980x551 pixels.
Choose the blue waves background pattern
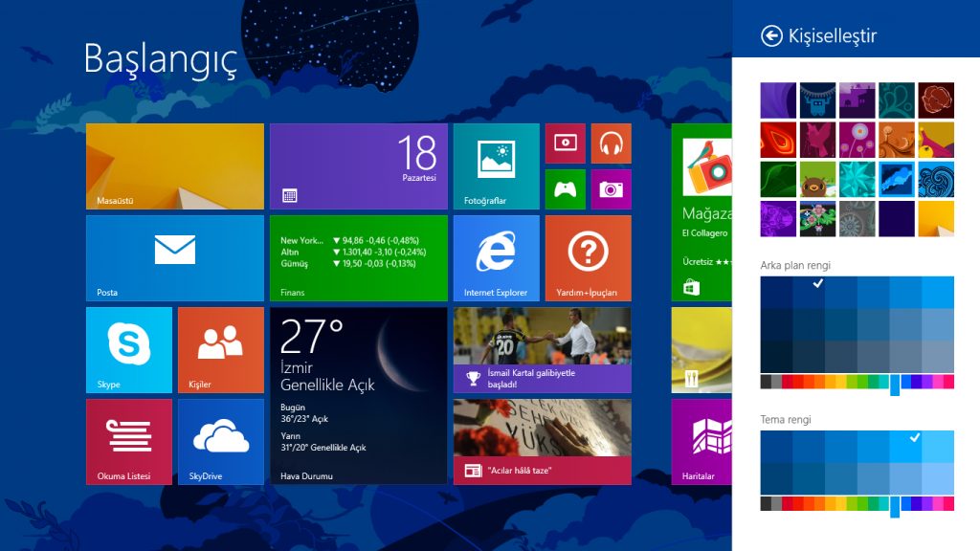[x=936, y=179]
